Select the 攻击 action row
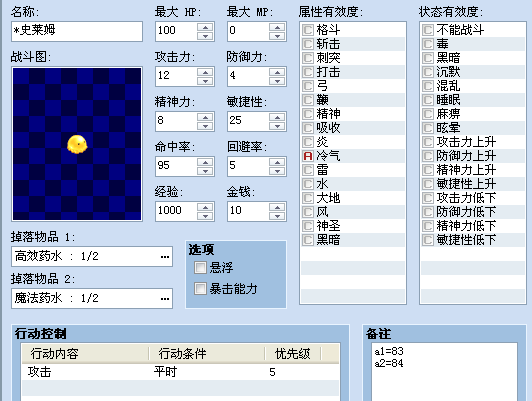This screenshot has width=532, height=401. tap(180, 372)
